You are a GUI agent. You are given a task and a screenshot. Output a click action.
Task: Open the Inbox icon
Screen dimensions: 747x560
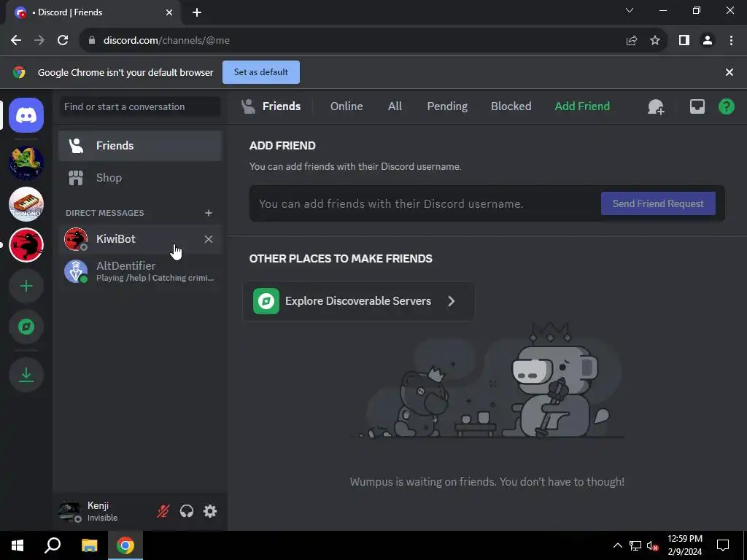tap(697, 106)
